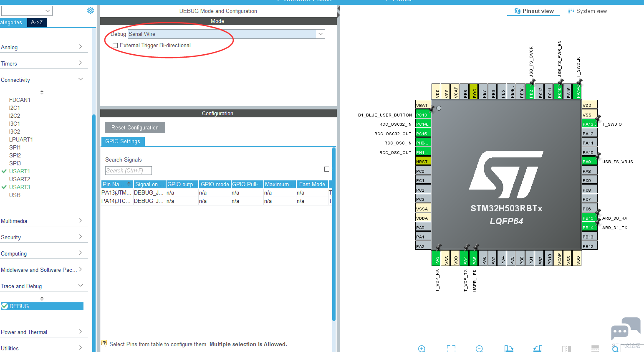This screenshot has height=352, width=644.
Task: Select green pin PA9 USB_FS_VBUS
Action: (x=589, y=162)
